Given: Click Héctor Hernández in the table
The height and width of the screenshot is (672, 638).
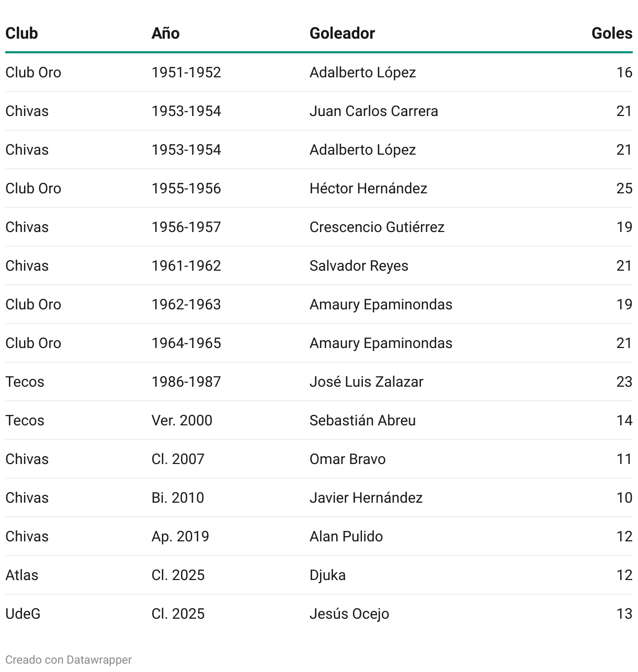Looking at the screenshot, I should point(369,188).
